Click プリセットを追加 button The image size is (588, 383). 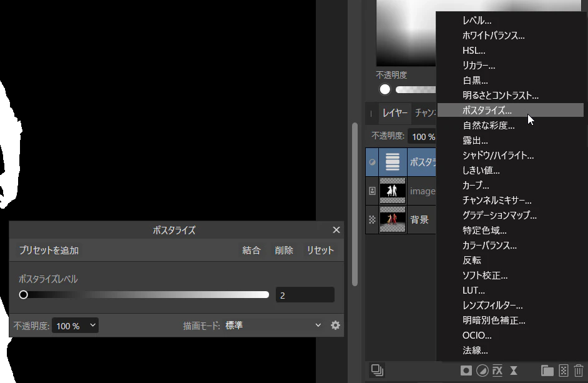(49, 251)
